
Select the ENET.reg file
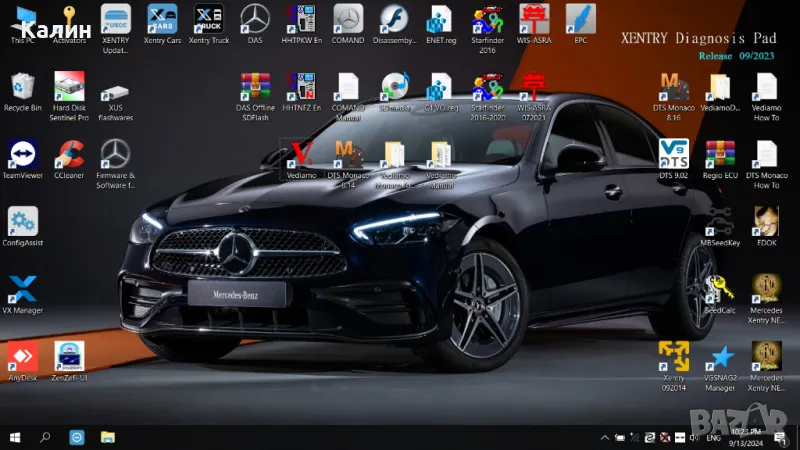[x=440, y=20]
